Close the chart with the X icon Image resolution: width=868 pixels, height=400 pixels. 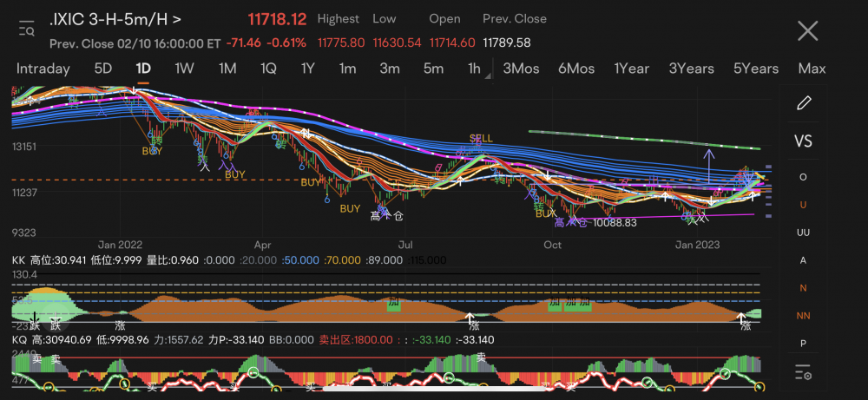click(x=807, y=31)
